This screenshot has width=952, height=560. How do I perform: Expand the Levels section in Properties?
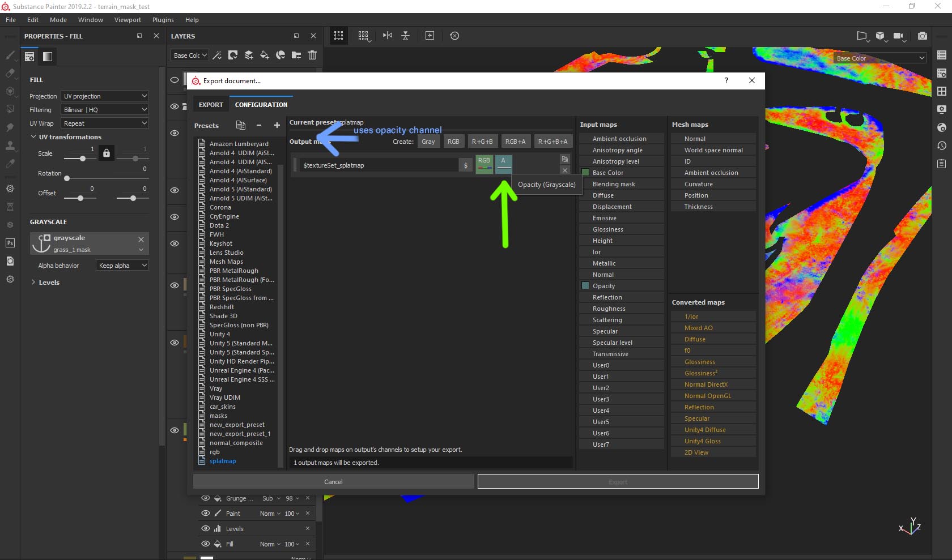point(33,283)
